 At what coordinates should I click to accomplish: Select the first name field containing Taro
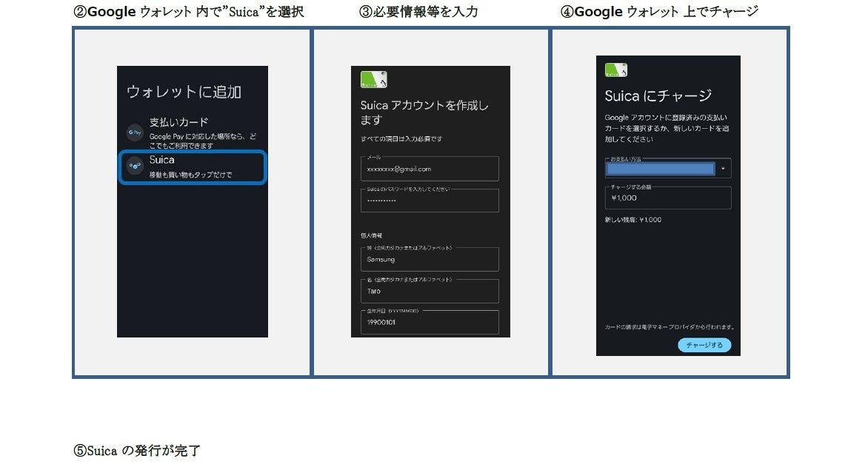430,291
